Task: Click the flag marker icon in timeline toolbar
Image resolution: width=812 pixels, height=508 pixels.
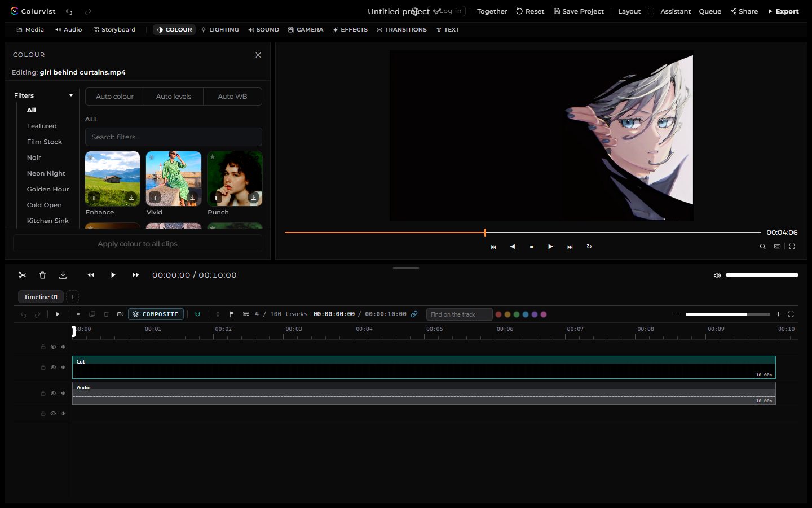Action: (x=231, y=314)
